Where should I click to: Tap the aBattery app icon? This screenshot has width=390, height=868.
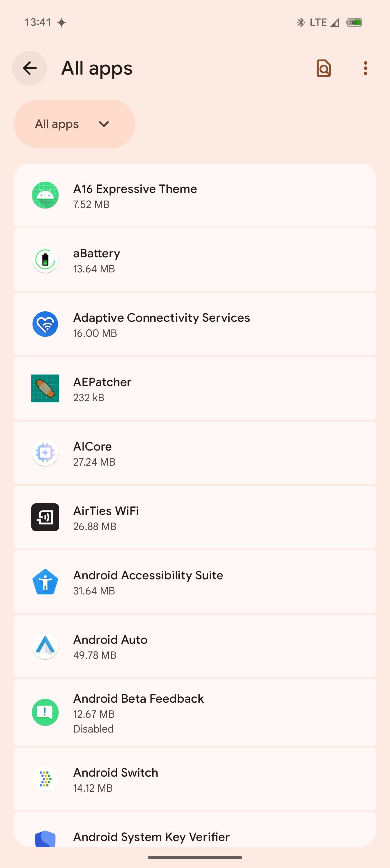click(45, 260)
